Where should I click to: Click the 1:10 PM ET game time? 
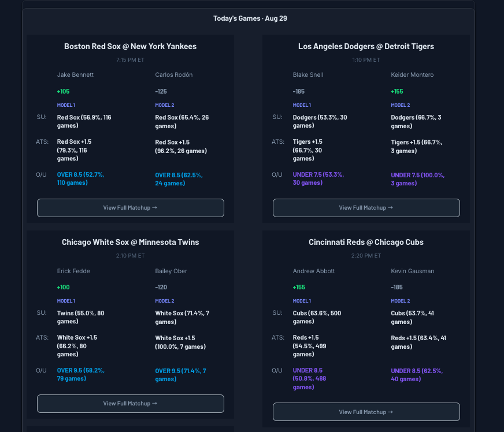pos(366,59)
